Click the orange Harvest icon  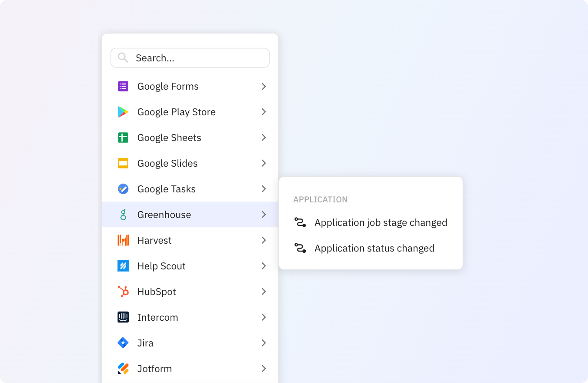tap(123, 240)
